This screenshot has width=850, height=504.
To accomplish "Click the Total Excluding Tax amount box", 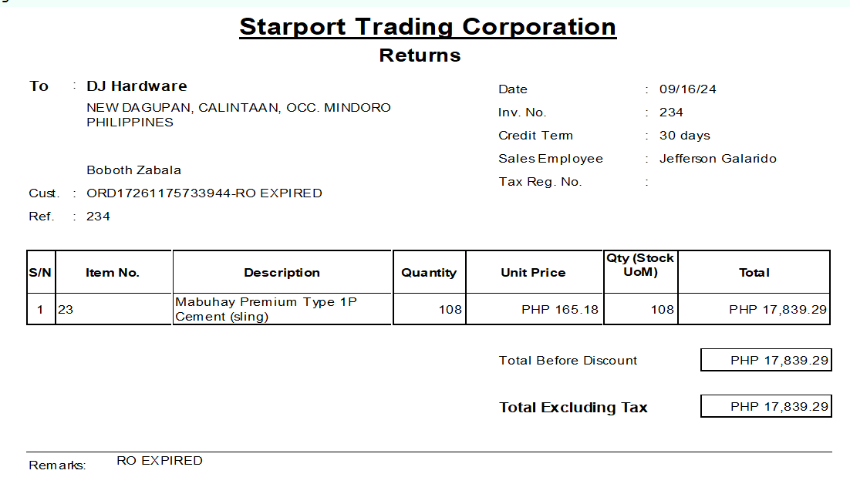I will [766, 407].
